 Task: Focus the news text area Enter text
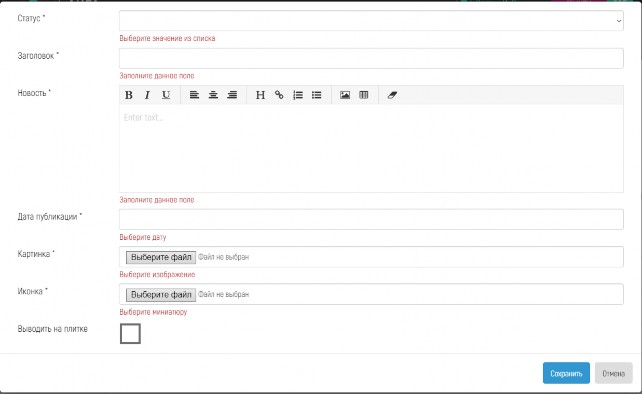(x=371, y=148)
